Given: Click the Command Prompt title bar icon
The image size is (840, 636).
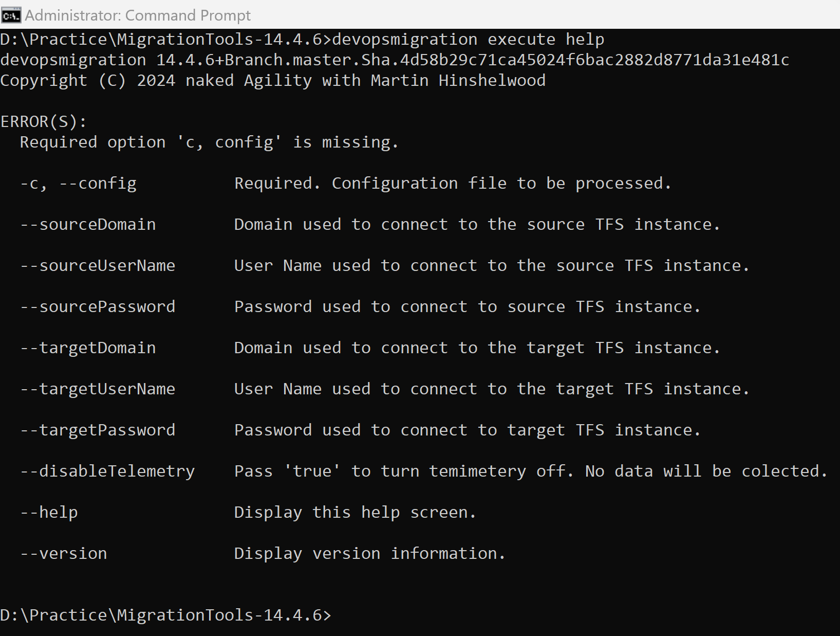Looking at the screenshot, I should (11, 15).
